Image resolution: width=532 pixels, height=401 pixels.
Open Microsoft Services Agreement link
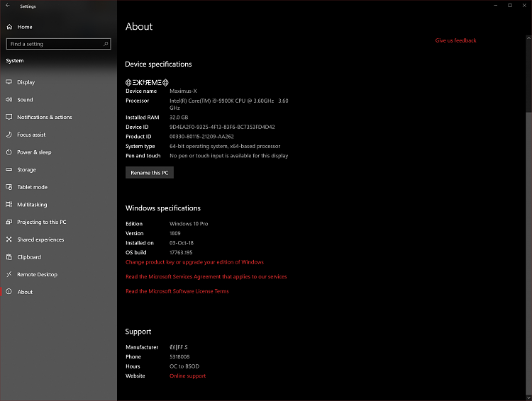206,276
